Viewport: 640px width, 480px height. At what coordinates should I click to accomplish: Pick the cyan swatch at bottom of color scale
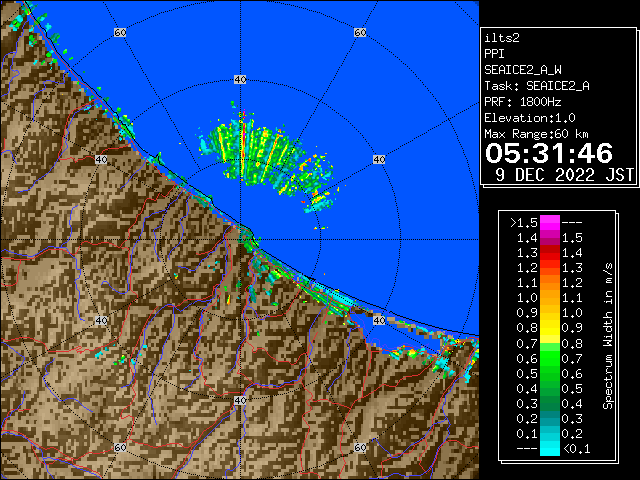pos(550,448)
